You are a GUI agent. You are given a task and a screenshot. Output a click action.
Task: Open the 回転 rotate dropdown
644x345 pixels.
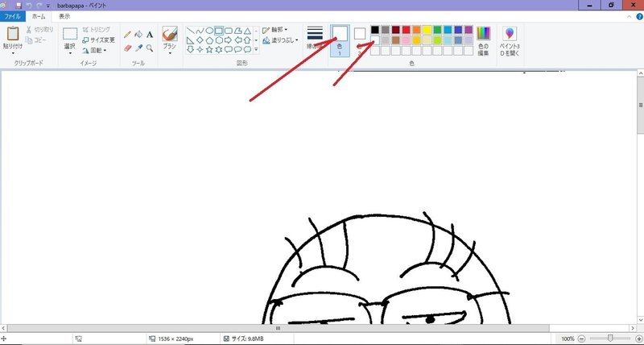click(94, 51)
